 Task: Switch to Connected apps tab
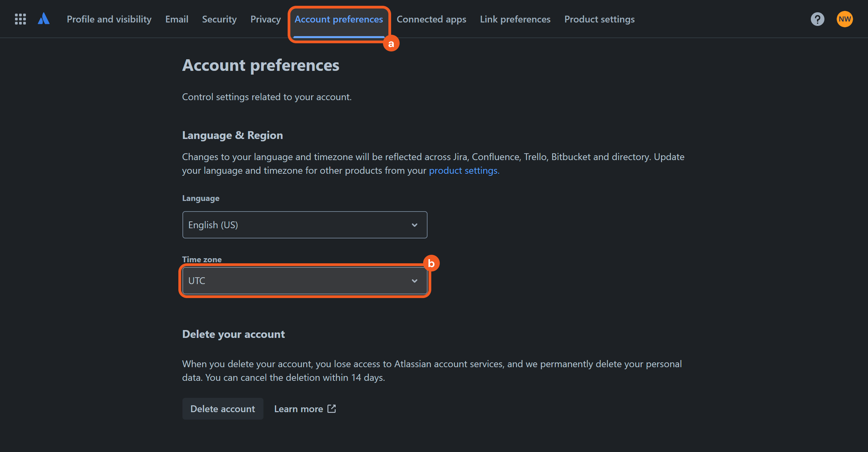(431, 19)
